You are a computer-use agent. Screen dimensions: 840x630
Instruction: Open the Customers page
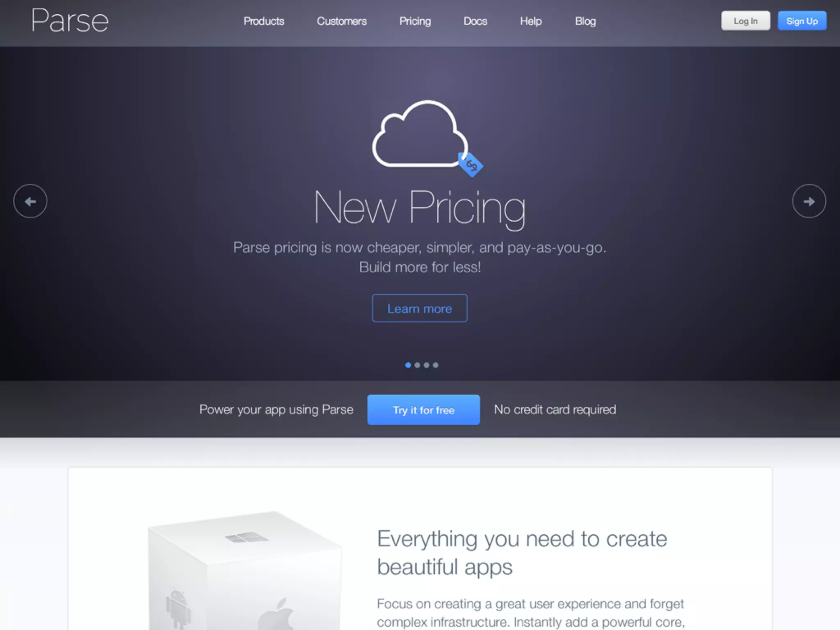coord(342,21)
